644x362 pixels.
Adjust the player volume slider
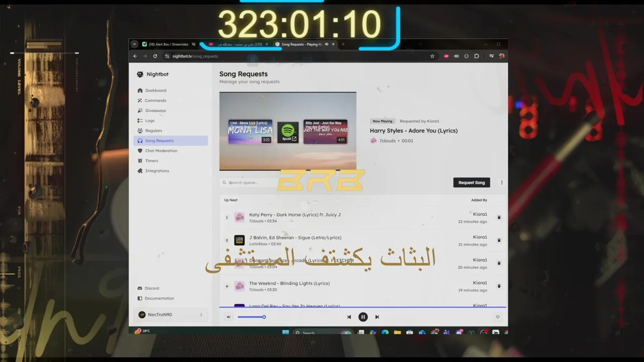coord(252,317)
